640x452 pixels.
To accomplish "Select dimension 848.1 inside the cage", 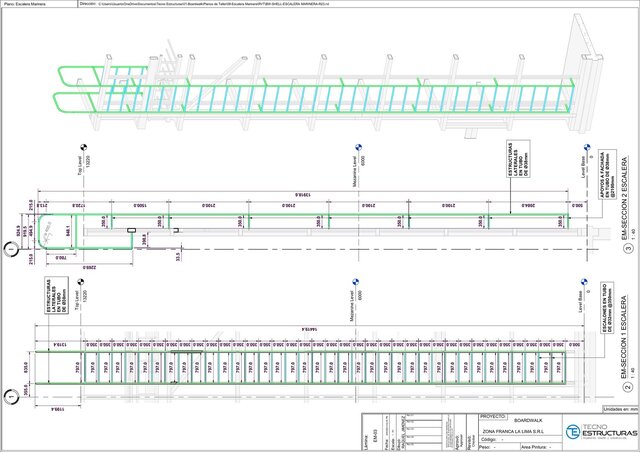I will coord(68,231).
